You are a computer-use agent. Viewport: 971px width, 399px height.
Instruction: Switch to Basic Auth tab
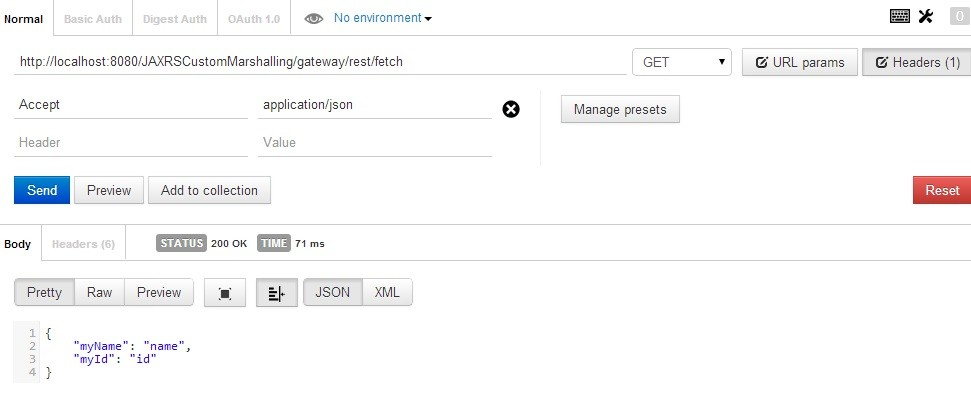pos(93,19)
